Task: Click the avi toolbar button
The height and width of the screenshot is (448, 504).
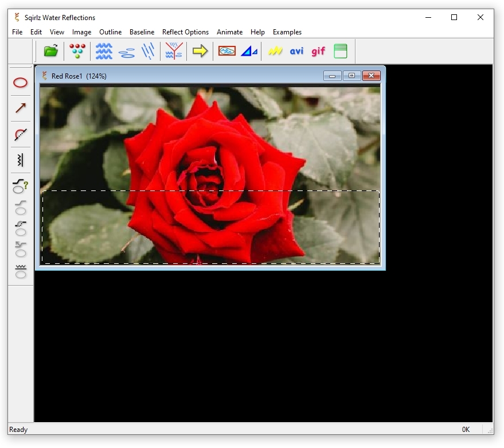Action: coord(296,51)
